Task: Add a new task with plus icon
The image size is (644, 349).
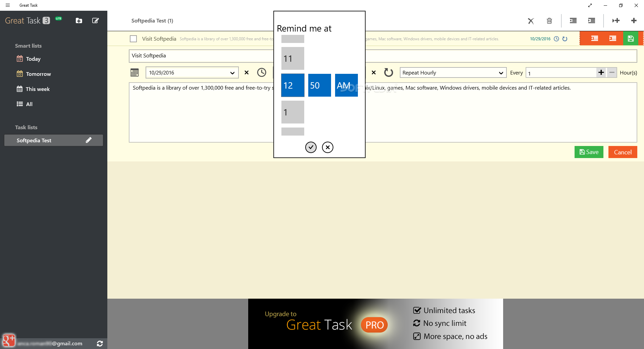Action: tap(634, 21)
